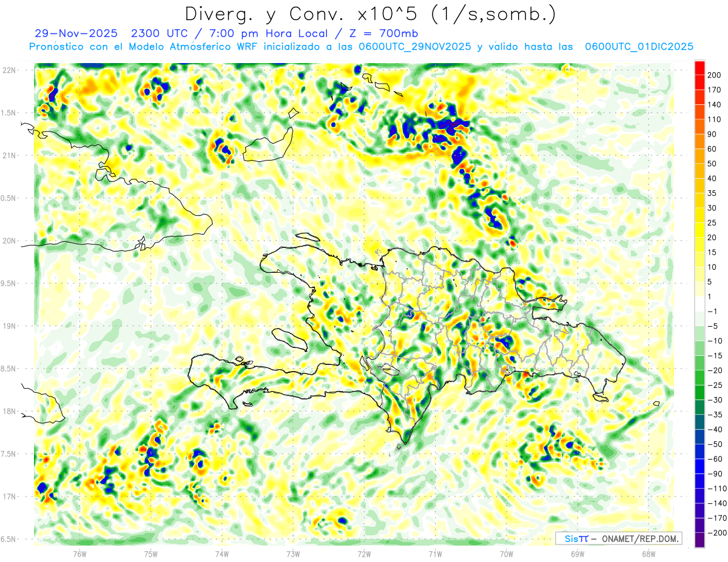Click the '69W' longitude label

click(577, 554)
